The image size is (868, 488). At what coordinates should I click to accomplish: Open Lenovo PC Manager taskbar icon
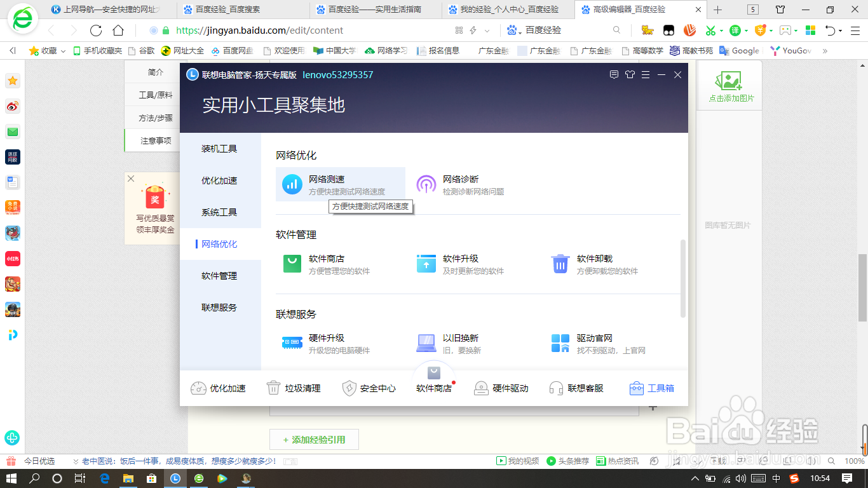175,478
